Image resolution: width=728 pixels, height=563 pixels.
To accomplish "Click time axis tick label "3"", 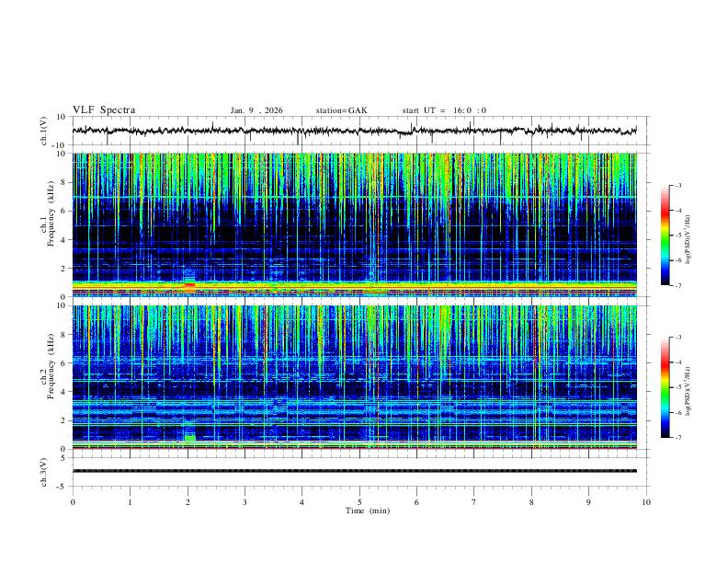I will pyautogui.click(x=245, y=502).
